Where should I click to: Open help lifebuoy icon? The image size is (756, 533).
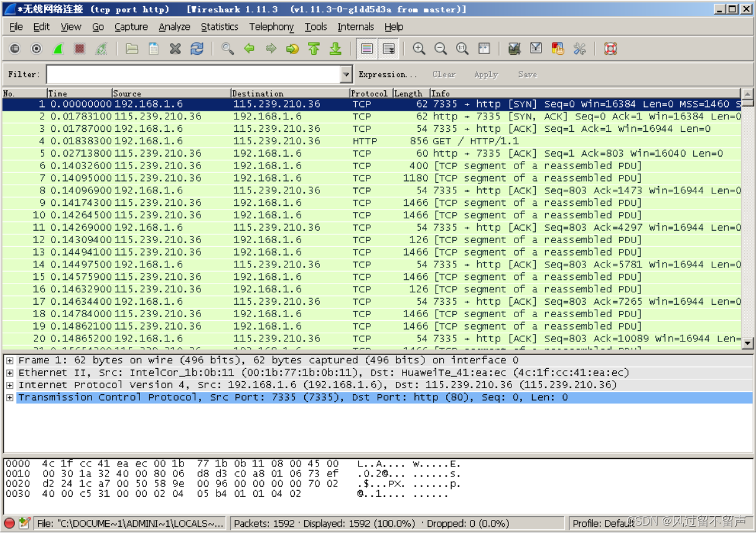610,49
